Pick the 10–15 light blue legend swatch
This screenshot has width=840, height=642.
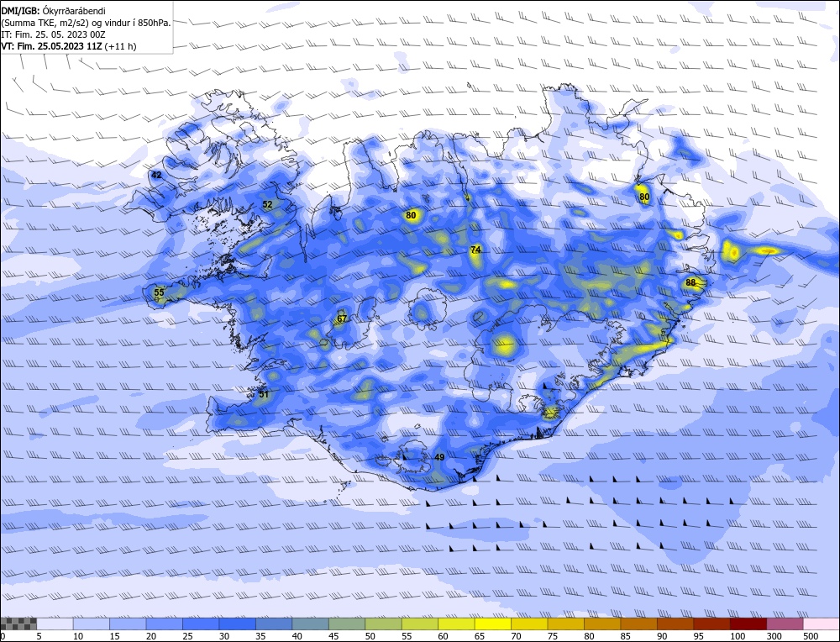pyautogui.click(x=92, y=624)
